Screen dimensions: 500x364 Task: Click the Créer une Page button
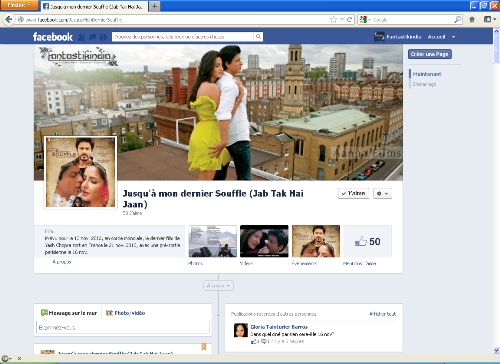tap(430, 54)
